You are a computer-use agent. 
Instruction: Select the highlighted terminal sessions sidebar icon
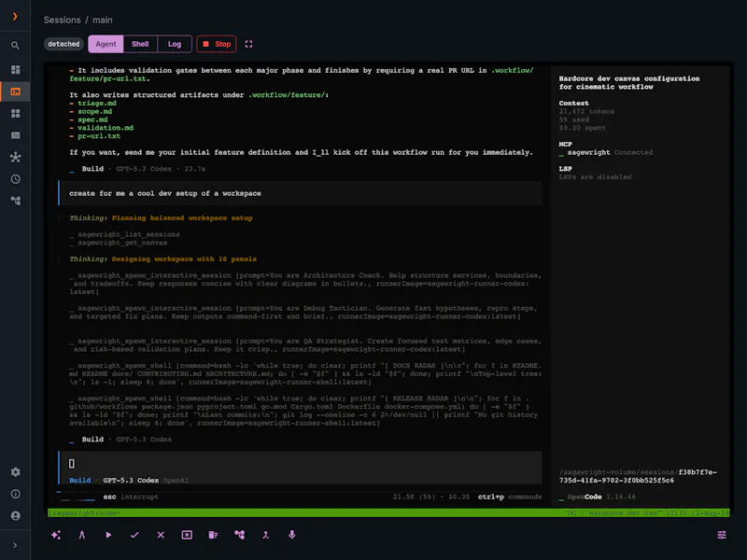[x=15, y=91]
